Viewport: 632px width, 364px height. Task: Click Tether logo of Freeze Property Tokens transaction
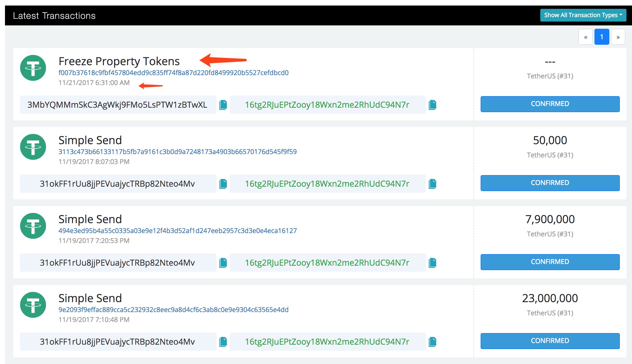[33, 68]
